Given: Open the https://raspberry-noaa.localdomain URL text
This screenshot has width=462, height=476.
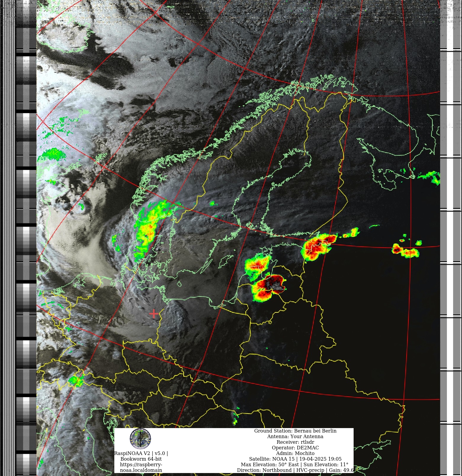Looking at the screenshot, I should point(141,467).
